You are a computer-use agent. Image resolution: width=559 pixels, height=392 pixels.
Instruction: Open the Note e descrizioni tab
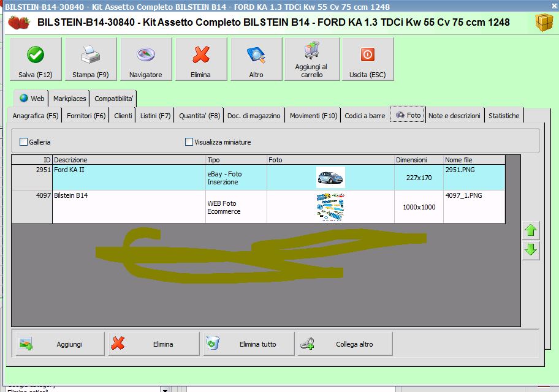(454, 116)
